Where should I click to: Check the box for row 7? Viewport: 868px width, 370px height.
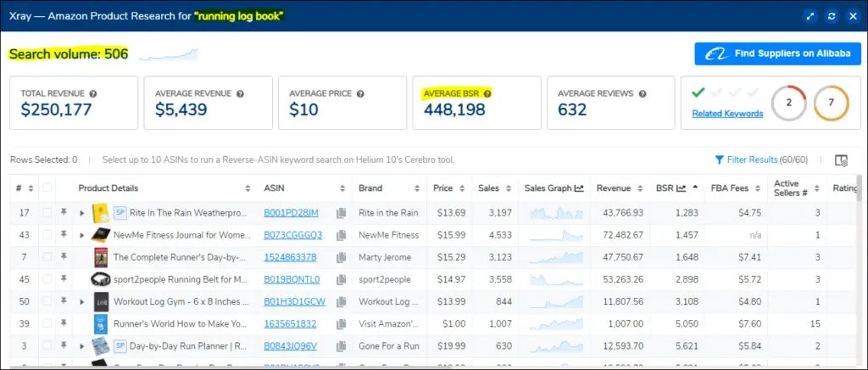47,257
